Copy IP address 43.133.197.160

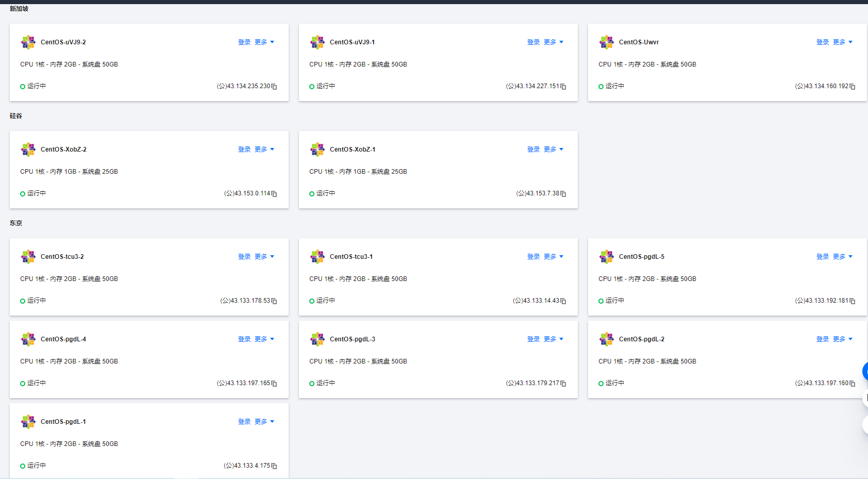click(x=853, y=384)
